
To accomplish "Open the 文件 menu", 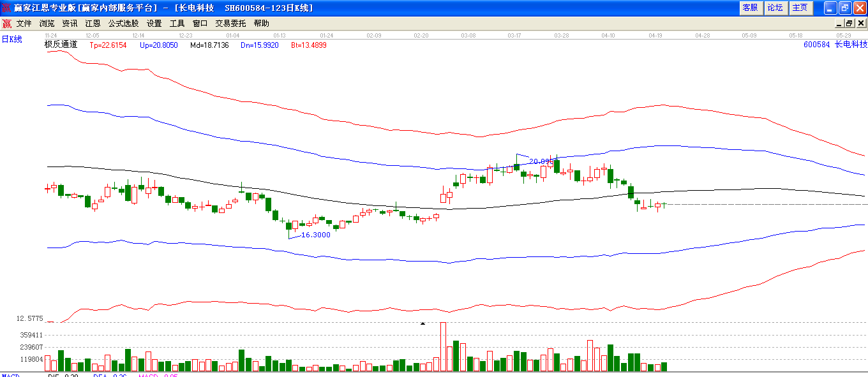I will (x=24, y=24).
